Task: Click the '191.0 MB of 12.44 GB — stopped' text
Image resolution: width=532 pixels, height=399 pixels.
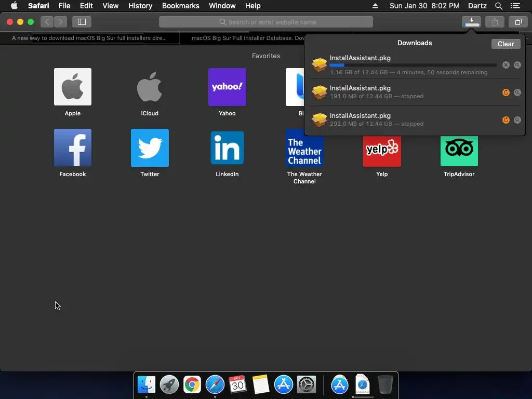Action: coord(377,96)
